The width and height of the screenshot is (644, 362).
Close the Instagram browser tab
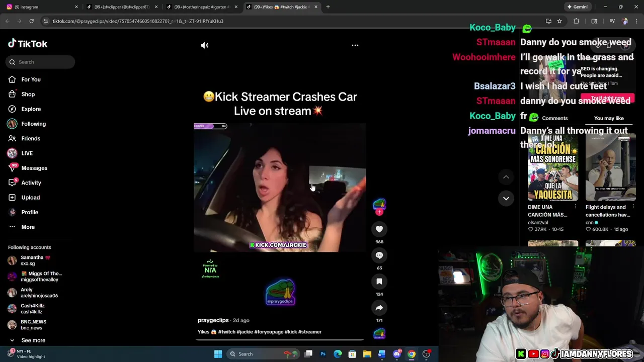(x=76, y=7)
